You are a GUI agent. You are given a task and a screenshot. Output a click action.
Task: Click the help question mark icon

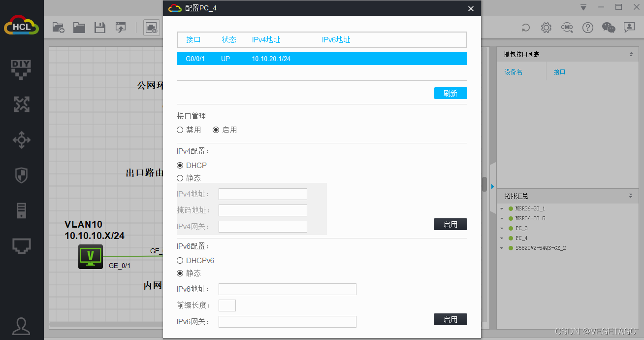point(587,28)
